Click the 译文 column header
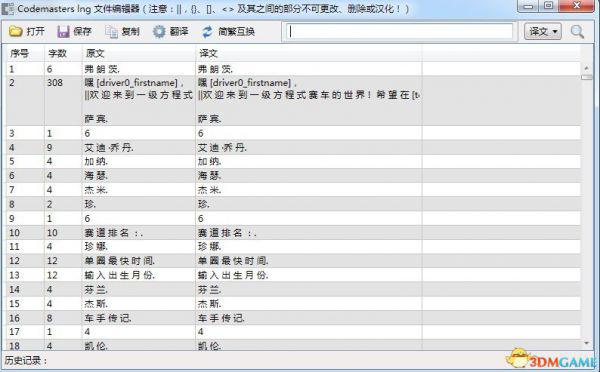600x372 pixels. 308,53
